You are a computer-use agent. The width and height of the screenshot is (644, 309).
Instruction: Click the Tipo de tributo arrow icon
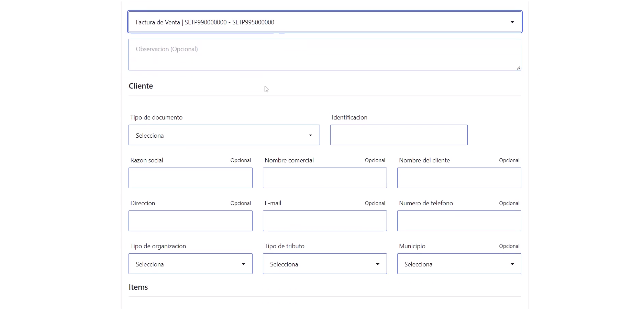pyautogui.click(x=378, y=264)
